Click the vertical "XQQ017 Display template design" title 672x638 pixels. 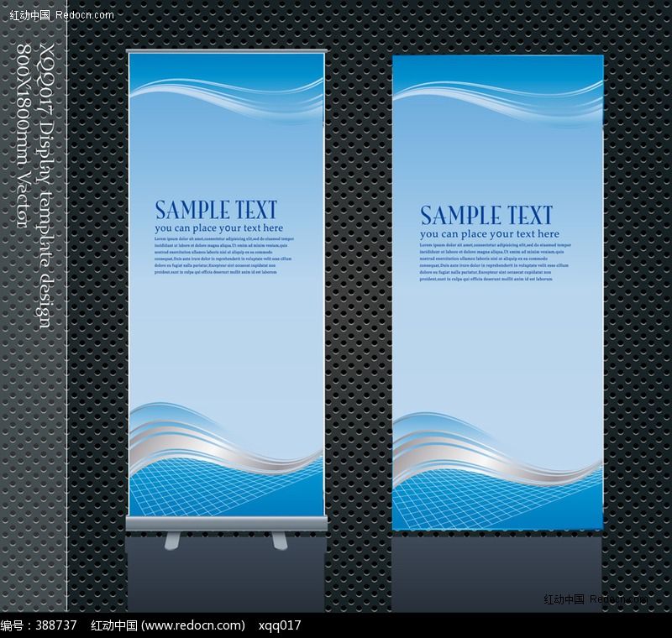[x=45, y=185]
